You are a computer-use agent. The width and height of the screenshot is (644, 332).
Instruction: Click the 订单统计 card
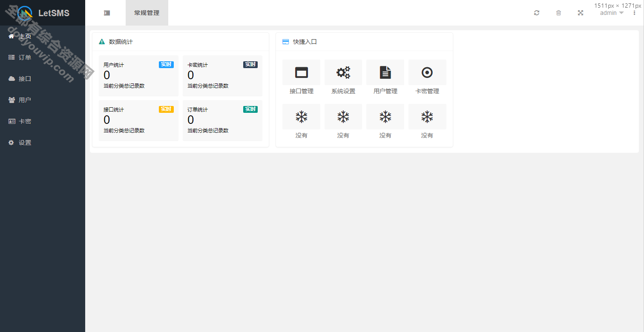222,120
